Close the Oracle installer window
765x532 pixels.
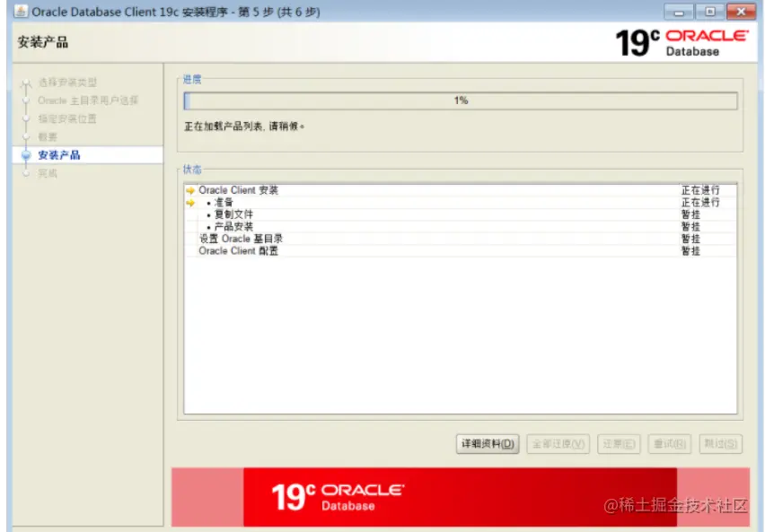pos(741,12)
